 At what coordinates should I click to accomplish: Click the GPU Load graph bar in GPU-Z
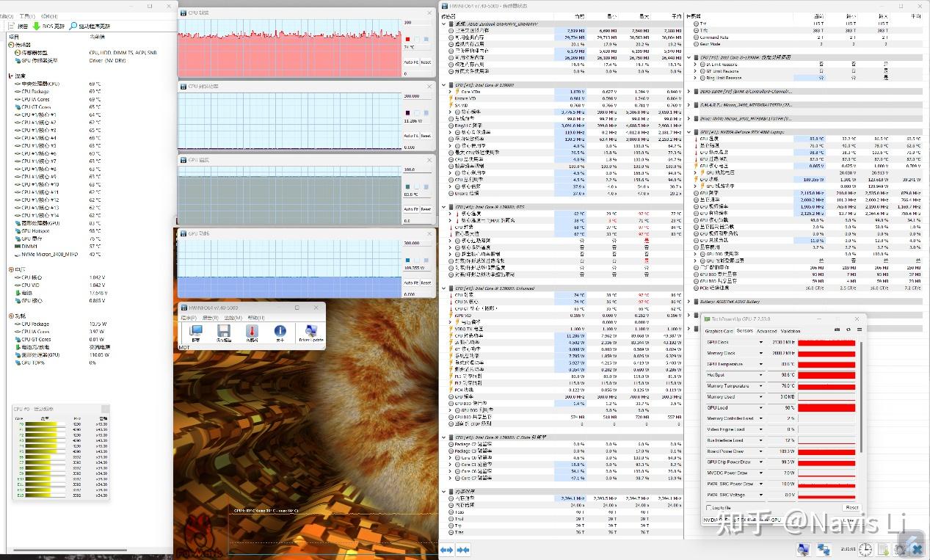(x=827, y=407)
